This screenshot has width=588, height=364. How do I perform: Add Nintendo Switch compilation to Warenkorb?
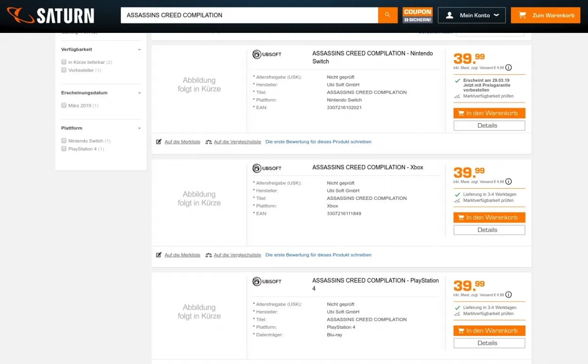click(489, 113)
